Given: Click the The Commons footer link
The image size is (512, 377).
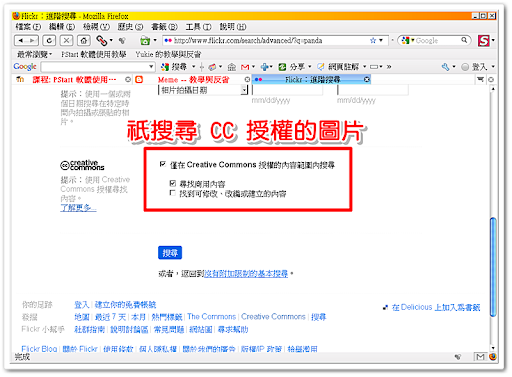Looking at the screenshot, I should point(212,316).
